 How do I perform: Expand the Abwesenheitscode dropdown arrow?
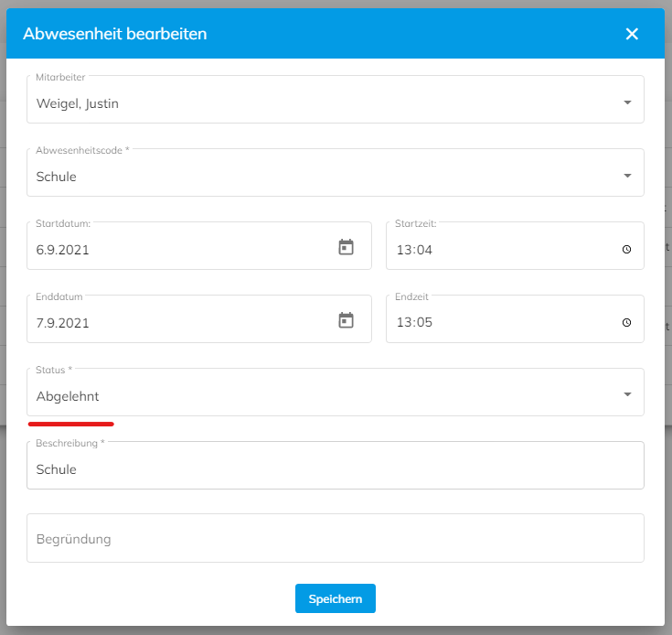coord(627,176)
